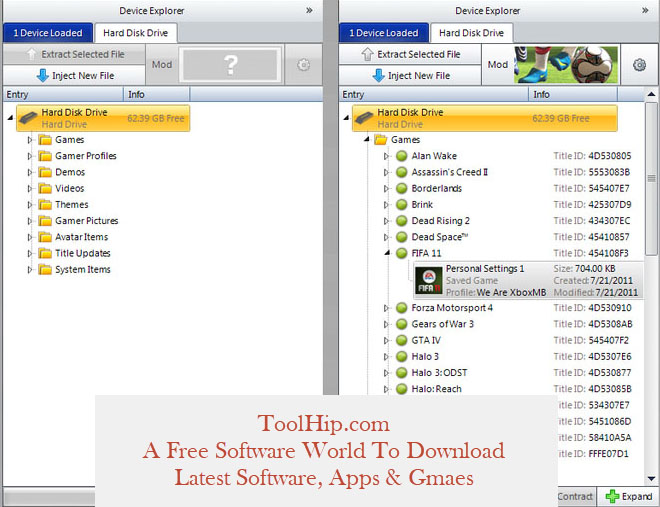
Task: Click the Gamer Profiles folder icon
Action: [x=45, y=156]
